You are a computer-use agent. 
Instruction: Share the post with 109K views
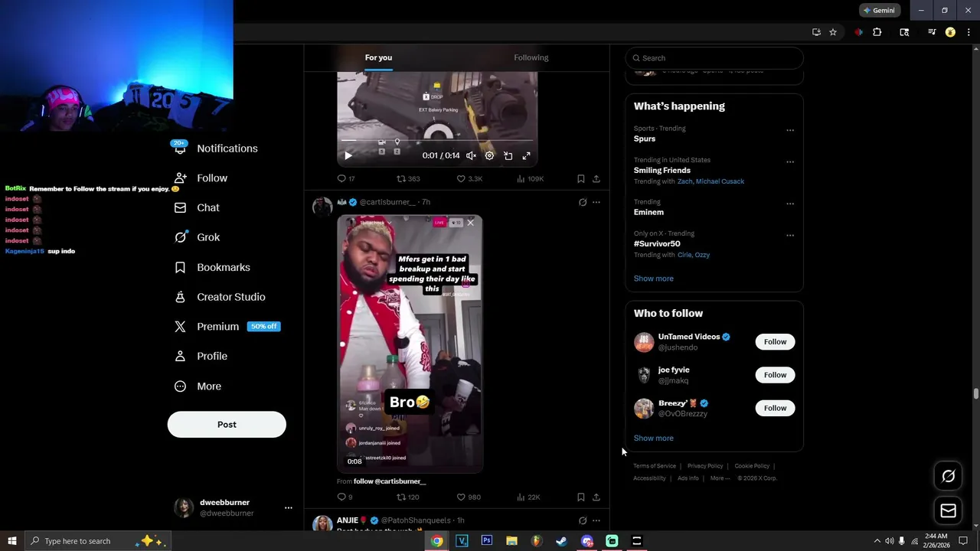tap(596, 178)
